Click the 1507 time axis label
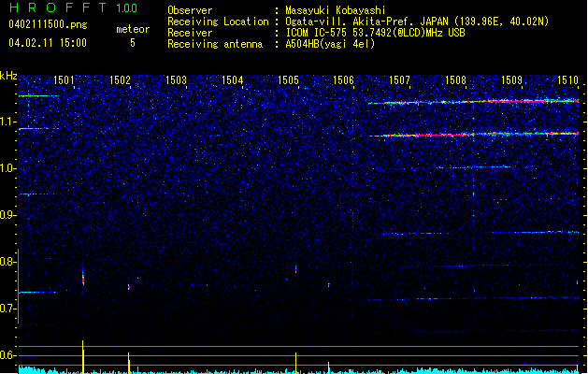588x374 pixels. click(x=399, y=79)
